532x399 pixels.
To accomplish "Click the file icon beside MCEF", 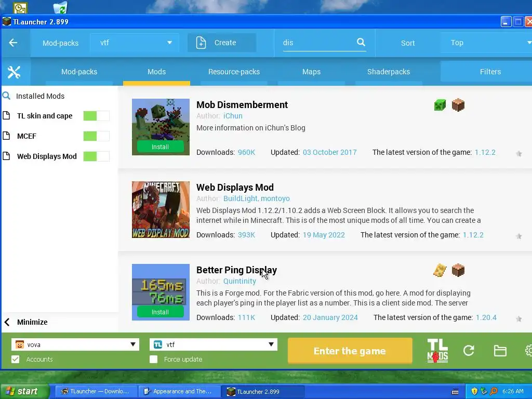I will click(x=6, y=136).
